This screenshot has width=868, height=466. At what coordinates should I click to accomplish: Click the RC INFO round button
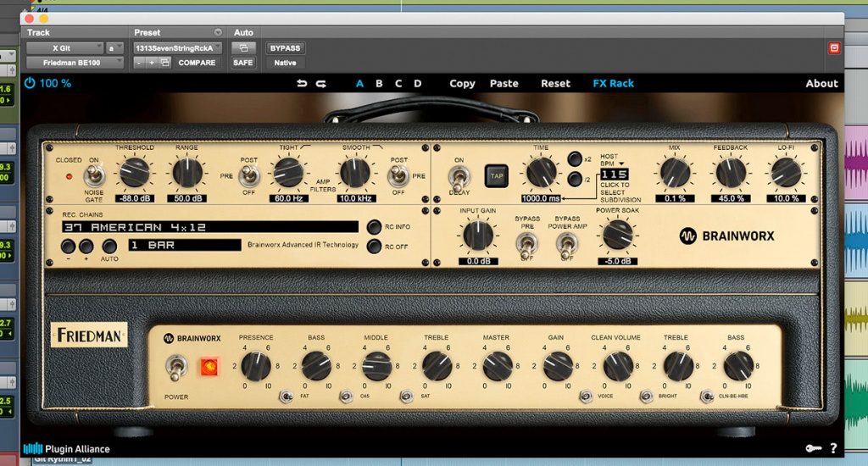pyautogui.click(x=374, y=227)
